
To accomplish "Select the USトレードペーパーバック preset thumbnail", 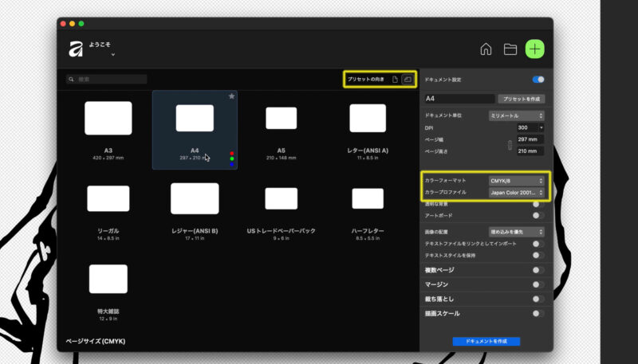I will (282, 198).
